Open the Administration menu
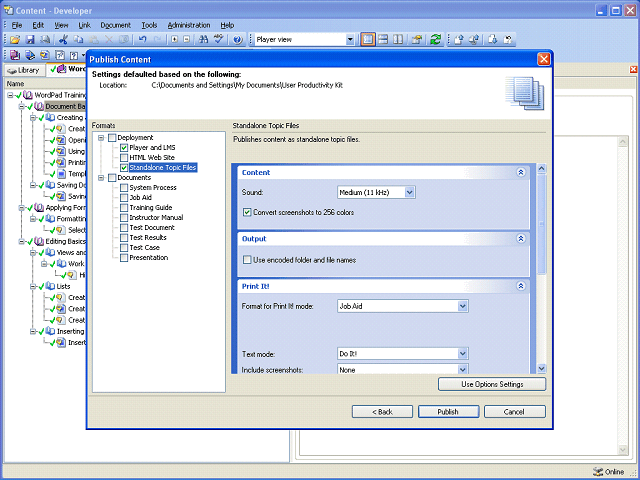 (x=189, y=25)
